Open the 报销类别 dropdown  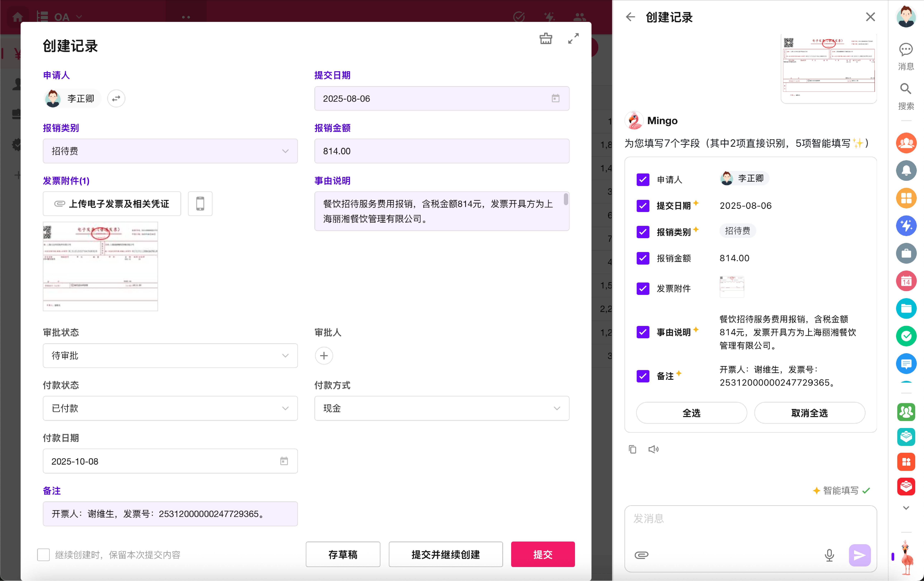click(170, 151)
